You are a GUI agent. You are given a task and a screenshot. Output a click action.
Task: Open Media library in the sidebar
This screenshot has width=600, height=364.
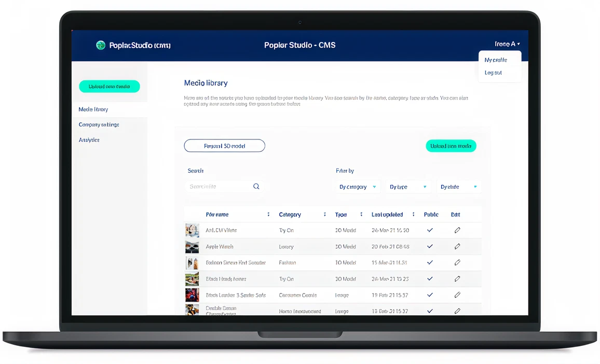point(93,110)
